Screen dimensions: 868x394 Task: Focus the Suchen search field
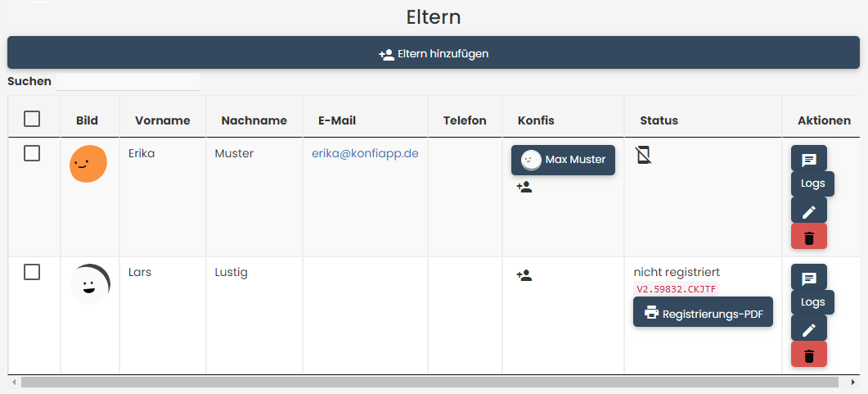128,82
